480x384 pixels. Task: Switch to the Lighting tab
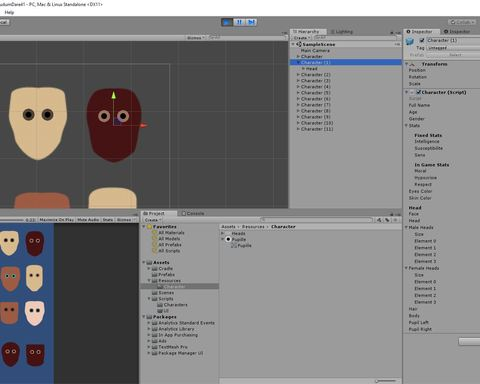pos(342,31)
